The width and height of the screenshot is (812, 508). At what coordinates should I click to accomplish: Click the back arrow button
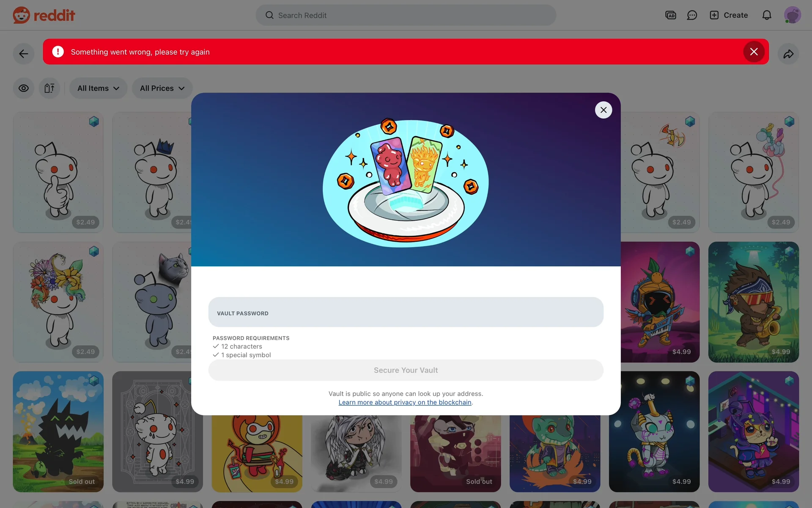24,54
